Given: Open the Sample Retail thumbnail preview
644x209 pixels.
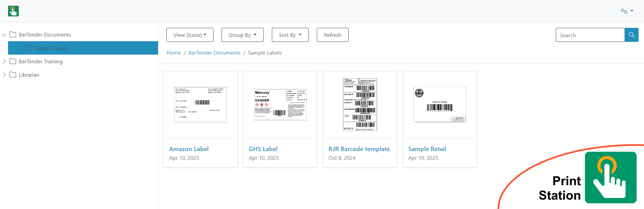Looking at the screenshot, I should click(x=440, y=104).
